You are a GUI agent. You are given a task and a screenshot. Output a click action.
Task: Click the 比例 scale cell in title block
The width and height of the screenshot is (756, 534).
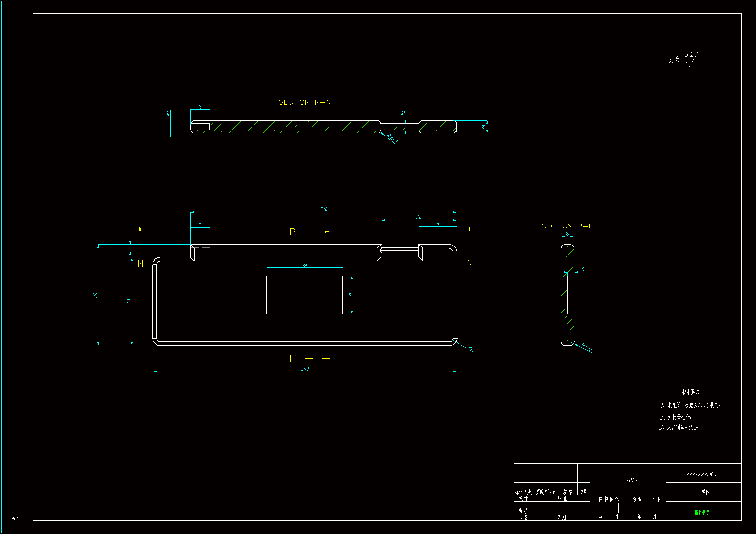point(656,499)
